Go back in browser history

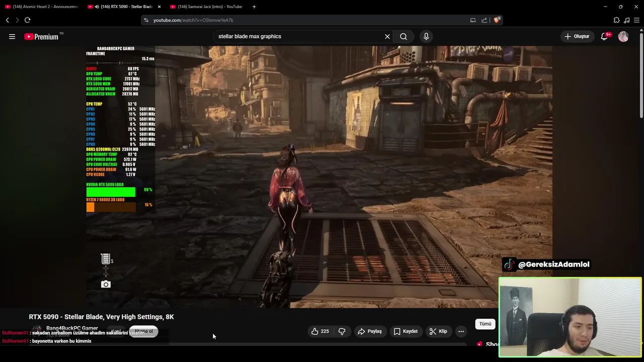click(x=8, y=20)
